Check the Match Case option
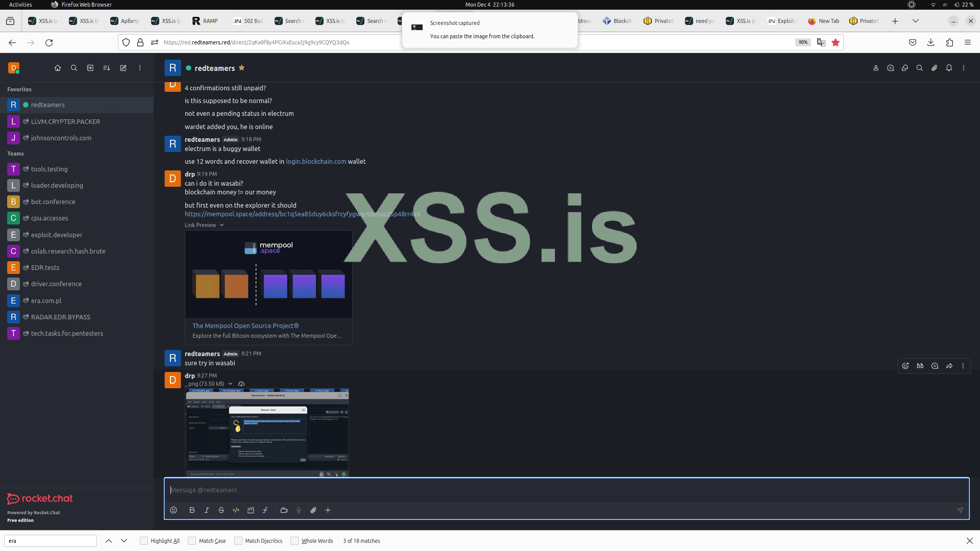Screen dimensions: 980x551 point(192,541)
